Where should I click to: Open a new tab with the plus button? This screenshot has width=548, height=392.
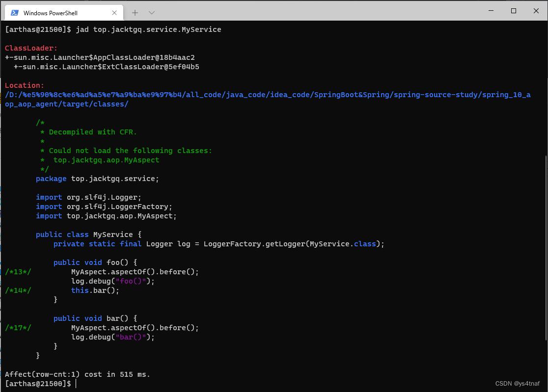click(x=136, y=12)
